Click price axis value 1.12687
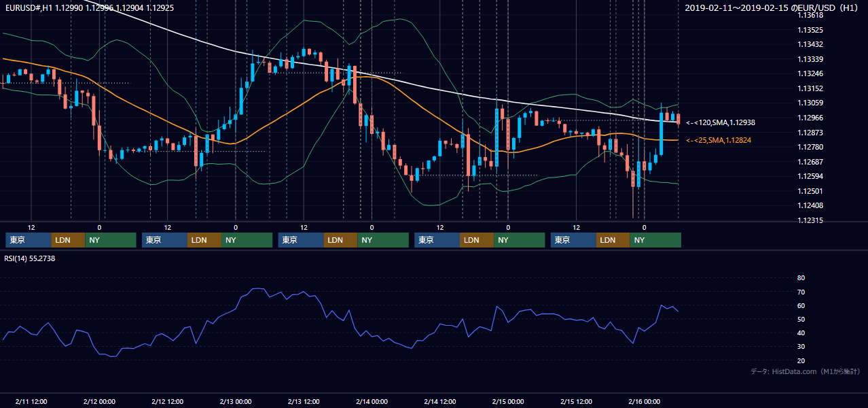This screenshot has height=408, width=868. coord(810,162)
